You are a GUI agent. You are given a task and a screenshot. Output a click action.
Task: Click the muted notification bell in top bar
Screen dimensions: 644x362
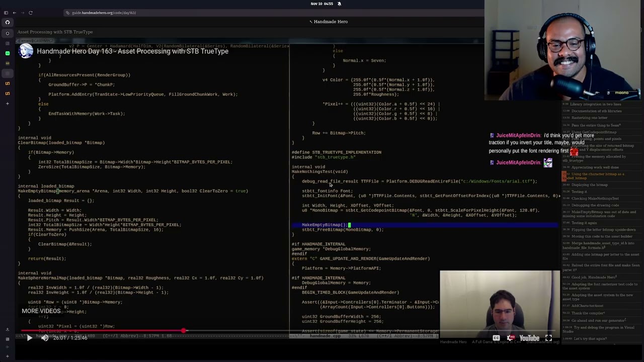(339, 4)
